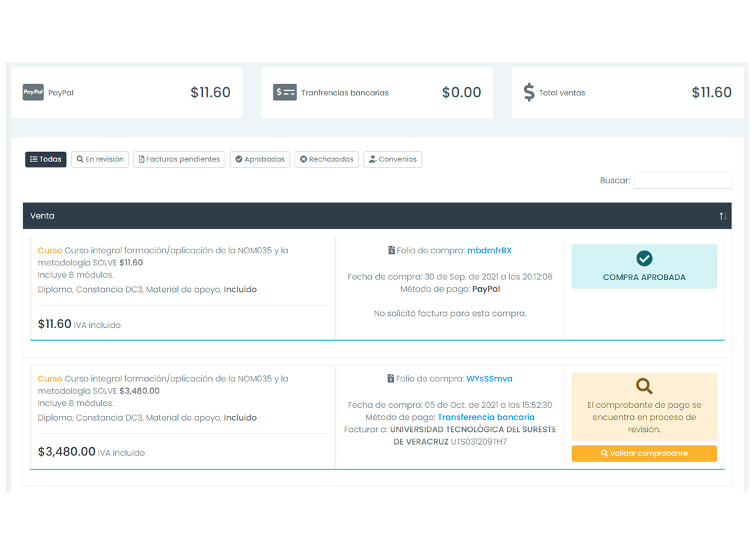
Task: Open purchase folio mbdmfrBX link
Action: click(489, 251)
